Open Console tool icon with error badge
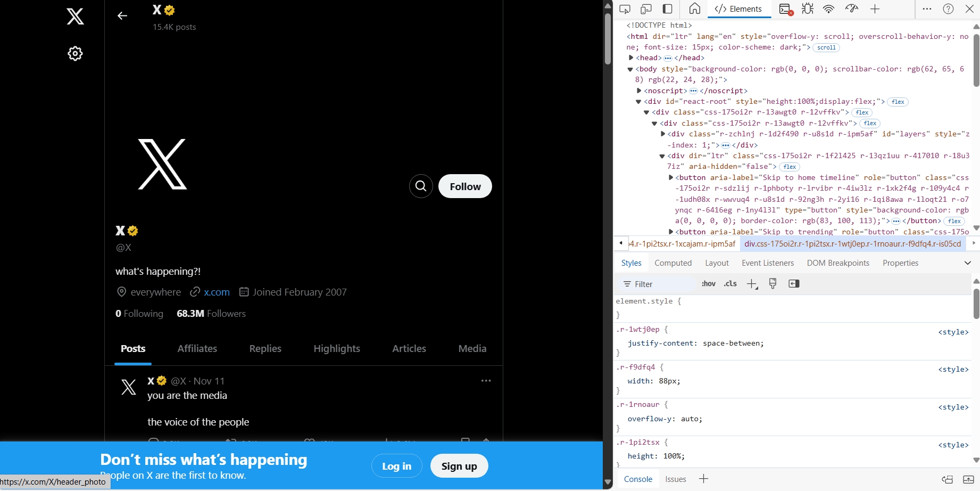This screenshot has height=491, width=980. point(786,9)
